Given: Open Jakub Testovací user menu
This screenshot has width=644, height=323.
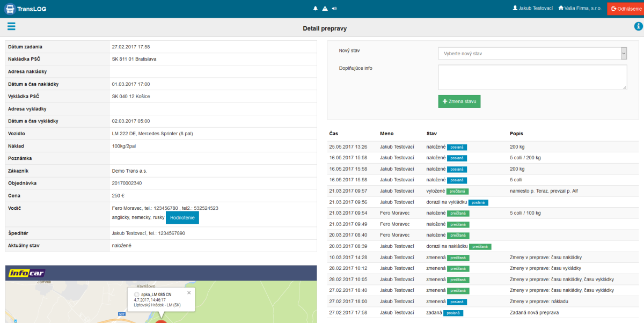Looking at the screenshot, I should (x=532, y=9).
